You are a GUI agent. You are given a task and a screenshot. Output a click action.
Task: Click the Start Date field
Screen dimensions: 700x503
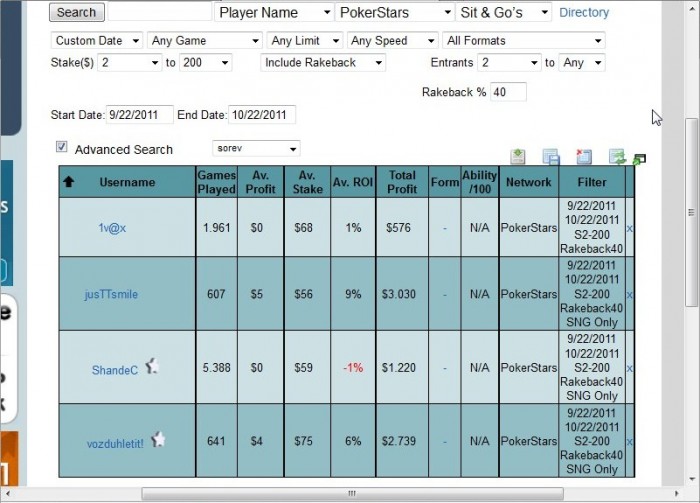click(x=140, y=115)
